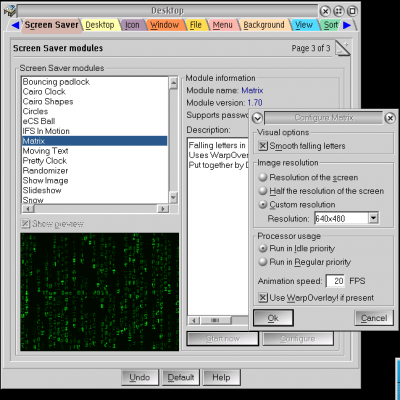Turn the page corner icon
The width and height of the screenshot is (400, 400).
342,48
